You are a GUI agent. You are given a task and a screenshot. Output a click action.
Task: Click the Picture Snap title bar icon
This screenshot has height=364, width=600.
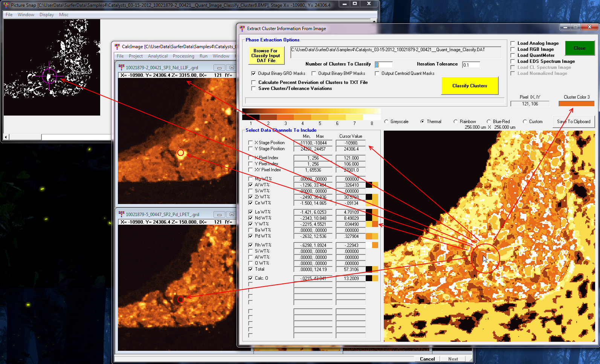(6, 5)
